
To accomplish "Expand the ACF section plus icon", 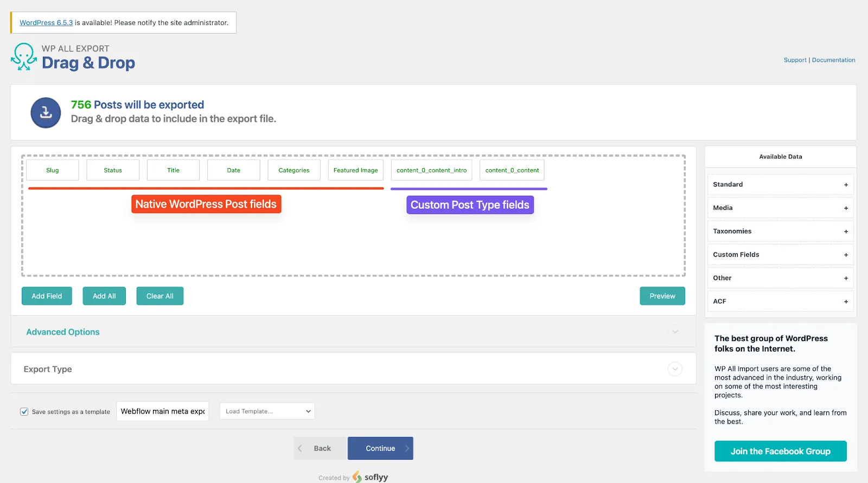I will coord(846,301).
